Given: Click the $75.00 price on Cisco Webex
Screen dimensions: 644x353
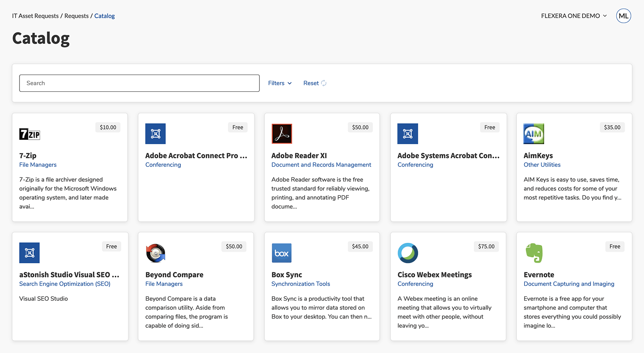Looking at the screenshot, I should point(486,246).
